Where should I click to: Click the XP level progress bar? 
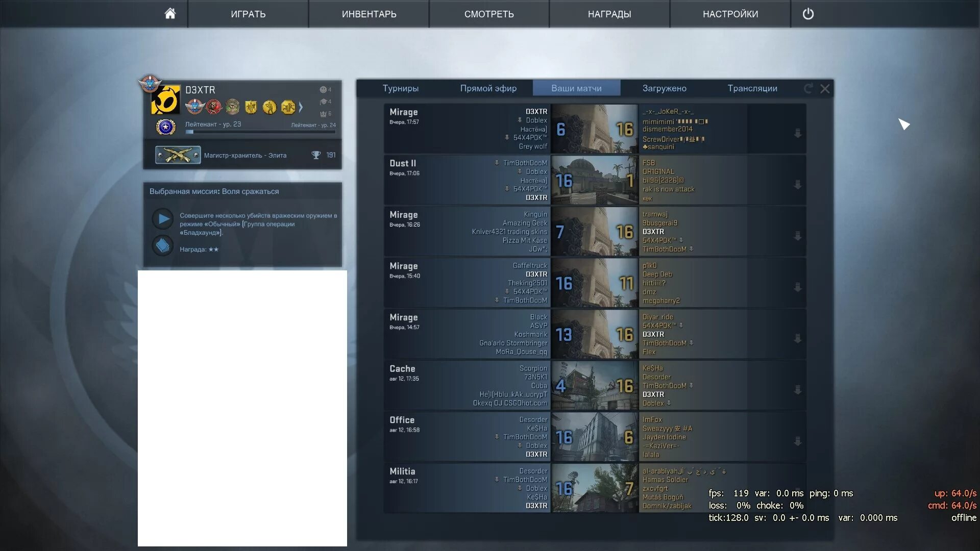pos(260,132)
